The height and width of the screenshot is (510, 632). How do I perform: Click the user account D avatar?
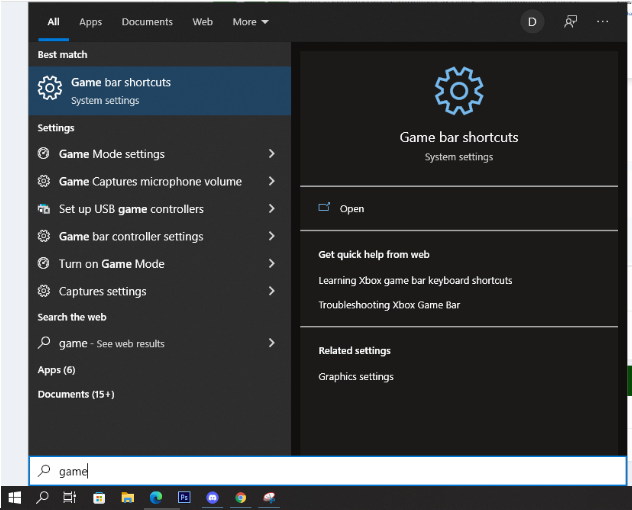(x=532, y=22)
